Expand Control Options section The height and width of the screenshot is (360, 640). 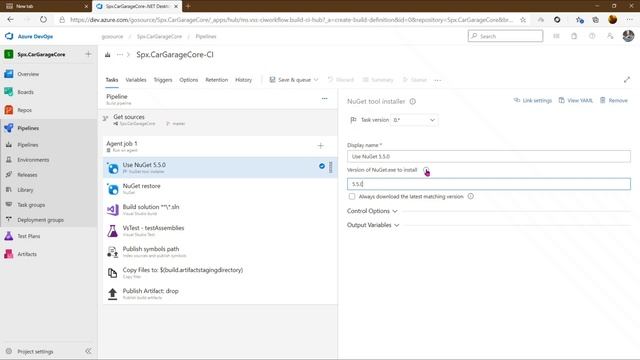(372, 211)
